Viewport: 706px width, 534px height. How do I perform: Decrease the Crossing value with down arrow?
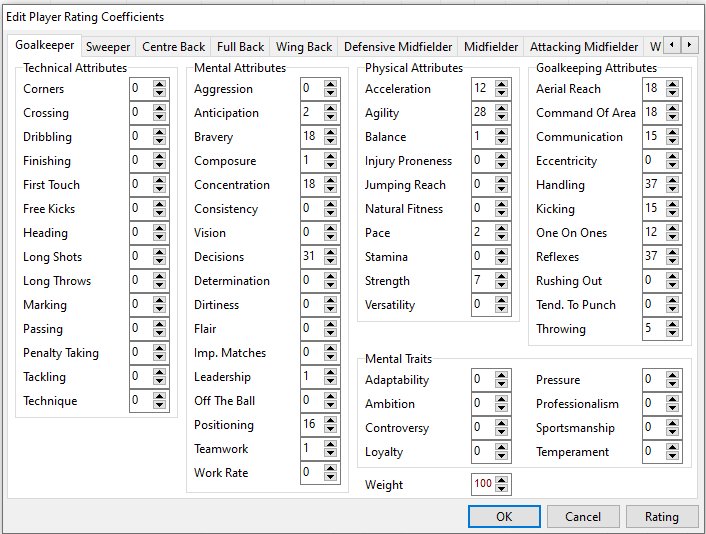pos(159,117)
